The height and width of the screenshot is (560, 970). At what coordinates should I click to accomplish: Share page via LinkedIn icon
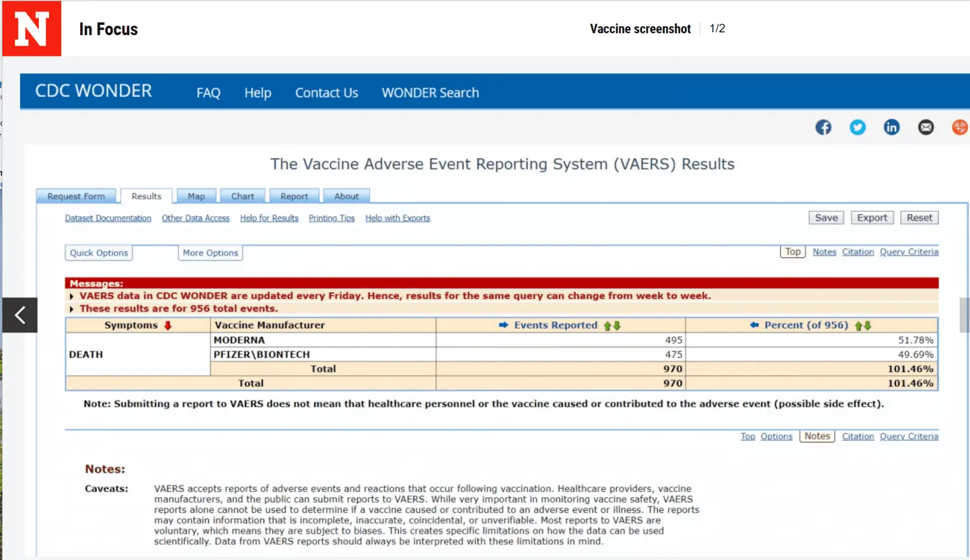click(891, 127)
